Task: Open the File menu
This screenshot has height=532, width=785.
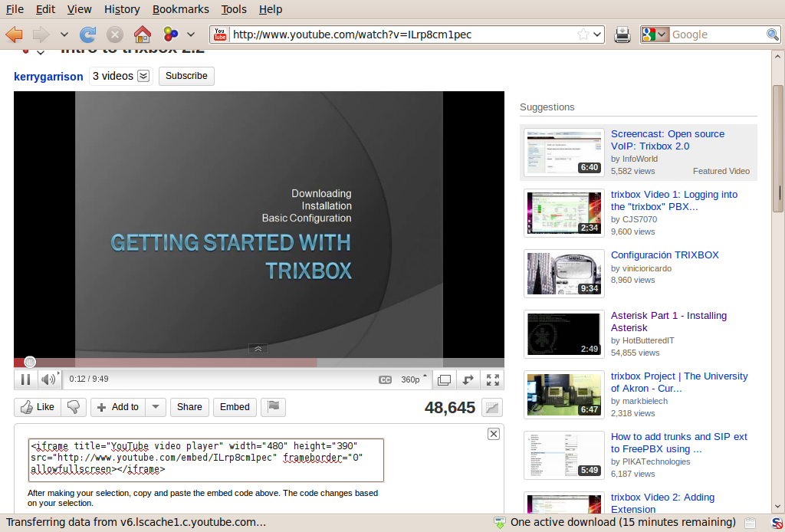Action: (x=15, y=9)
